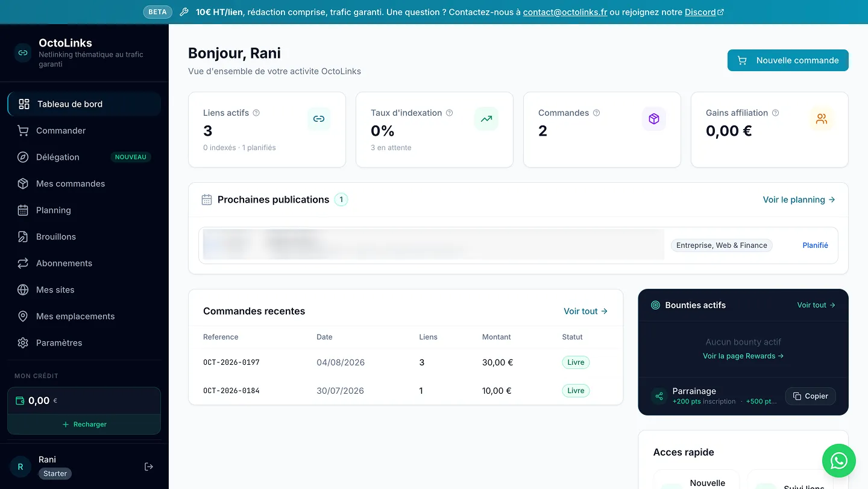Click the amount 30,00 €
868x489 pixels.
point(497,362)
